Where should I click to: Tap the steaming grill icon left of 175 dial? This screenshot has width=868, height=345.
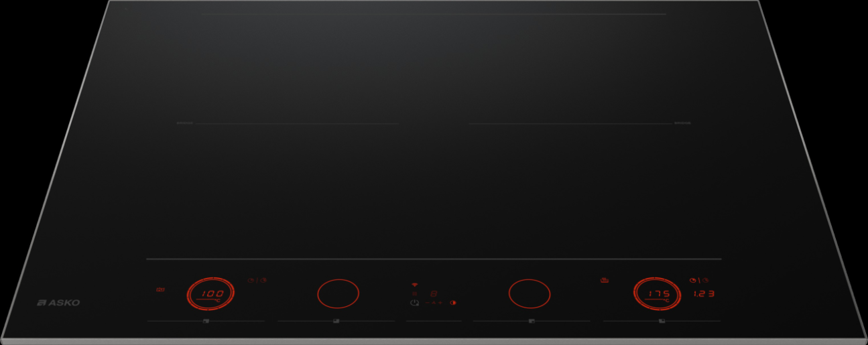point(605,280)
